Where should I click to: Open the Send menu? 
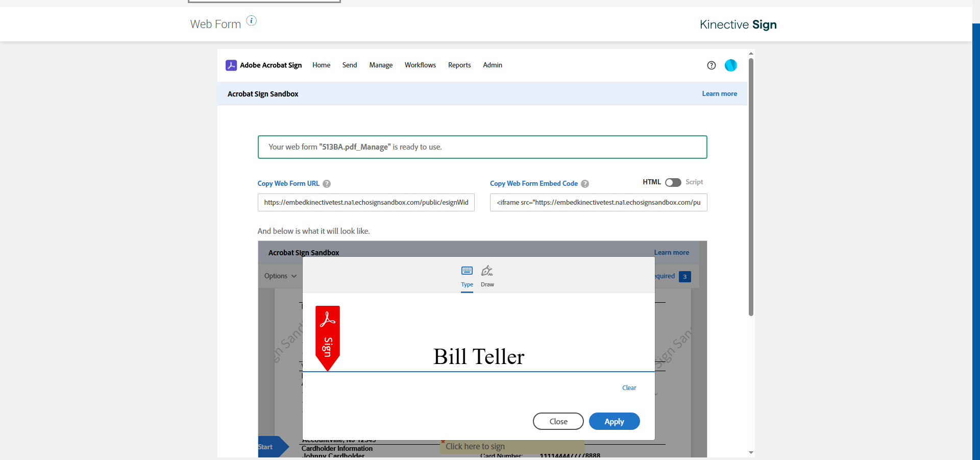350,65
